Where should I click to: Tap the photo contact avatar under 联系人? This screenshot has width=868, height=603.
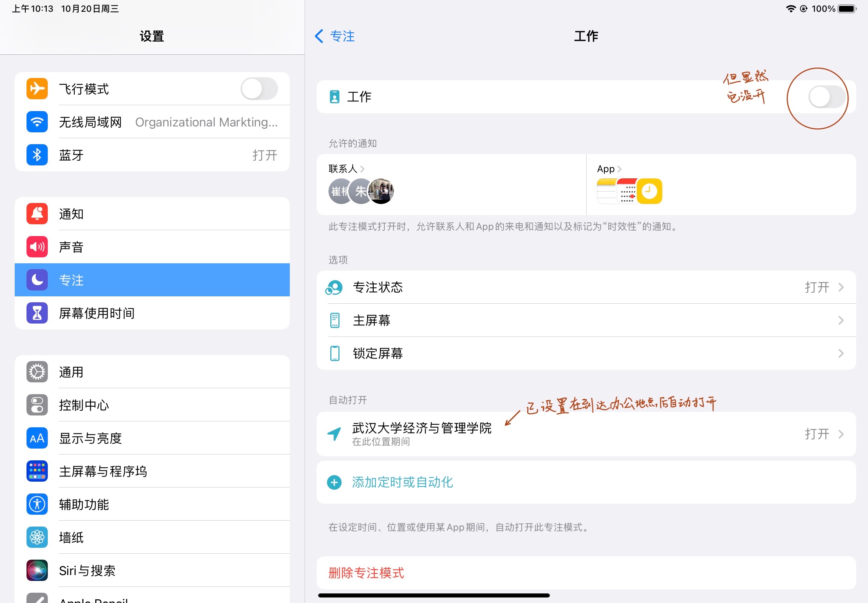coord(382,191)
